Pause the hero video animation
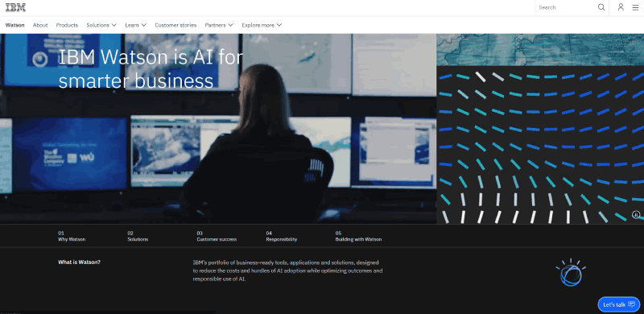The image size is (644, 314). (x=636, y=214)
